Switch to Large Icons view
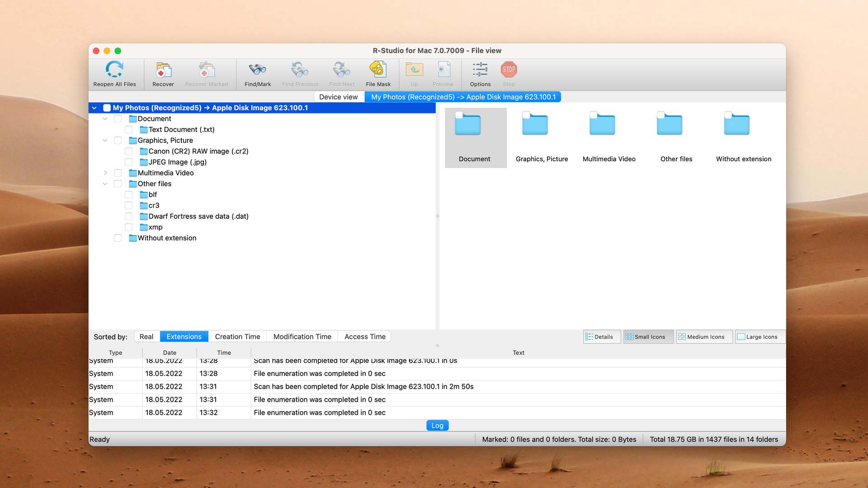The height and width of the screenshot is (488, 868). 760,337
